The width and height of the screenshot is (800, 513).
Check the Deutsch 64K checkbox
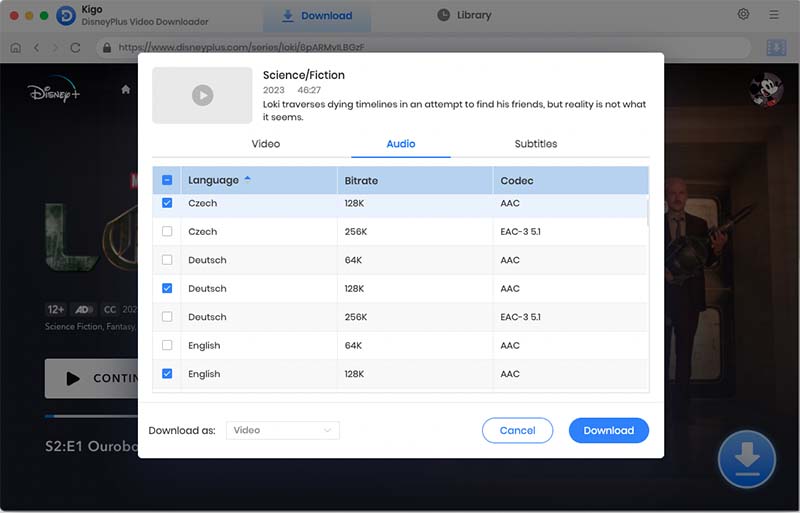pyautogui.click(x=167, y=260)
